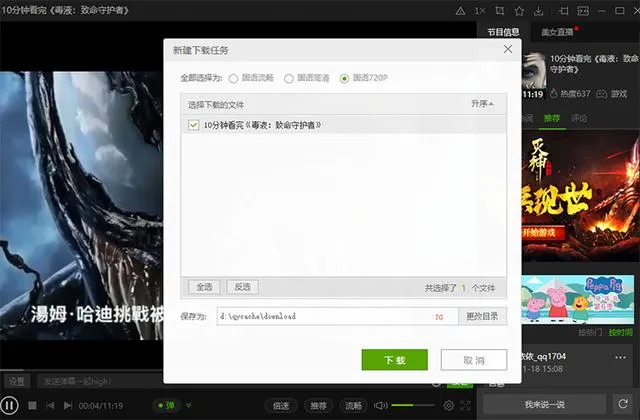
Task: Expand the danmaku options chevron
Action: point(189,405)
